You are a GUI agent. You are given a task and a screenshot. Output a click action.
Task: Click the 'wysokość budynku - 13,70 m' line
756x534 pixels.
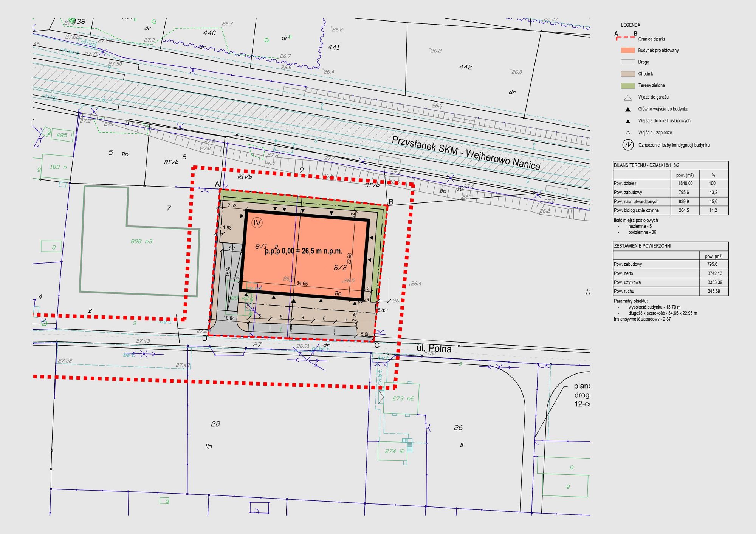pyautogui.click(x=654, y=307)
